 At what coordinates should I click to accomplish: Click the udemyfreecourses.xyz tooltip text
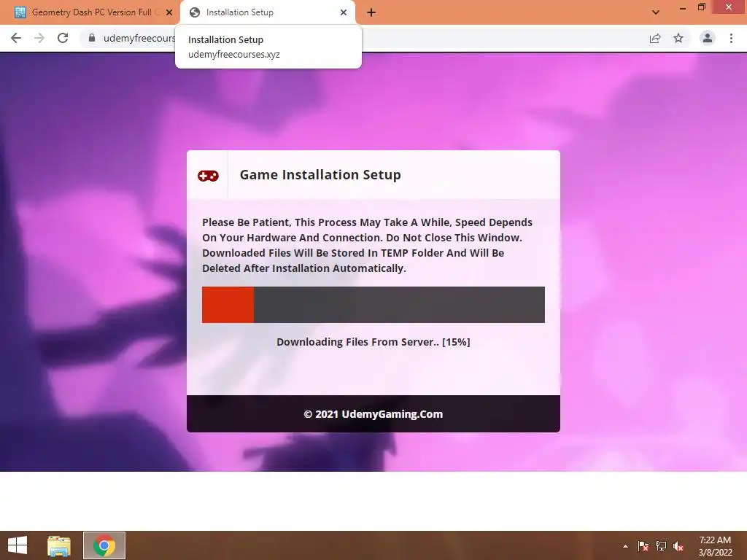click(234, 54)
